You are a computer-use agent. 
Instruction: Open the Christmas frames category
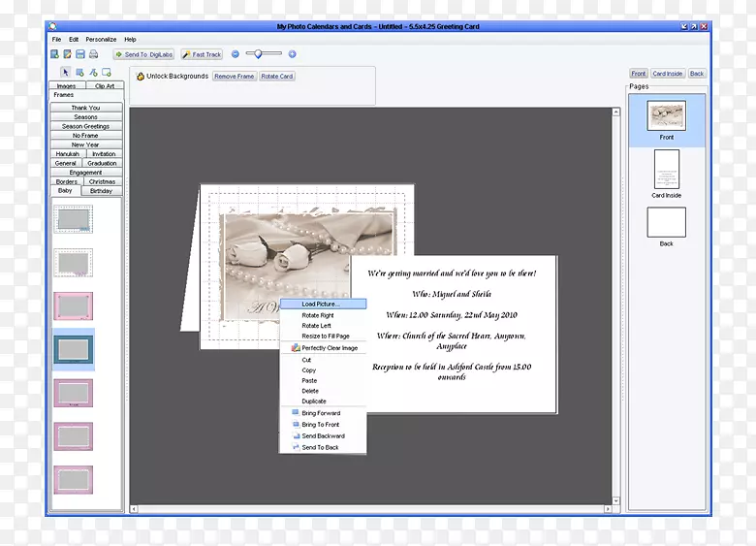click(x=103, y=181)
